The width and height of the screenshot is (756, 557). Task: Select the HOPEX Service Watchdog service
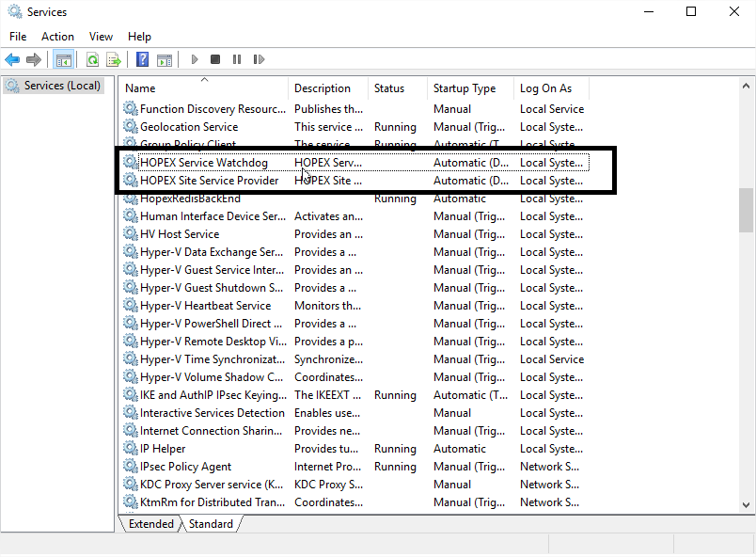pos(203,163)
